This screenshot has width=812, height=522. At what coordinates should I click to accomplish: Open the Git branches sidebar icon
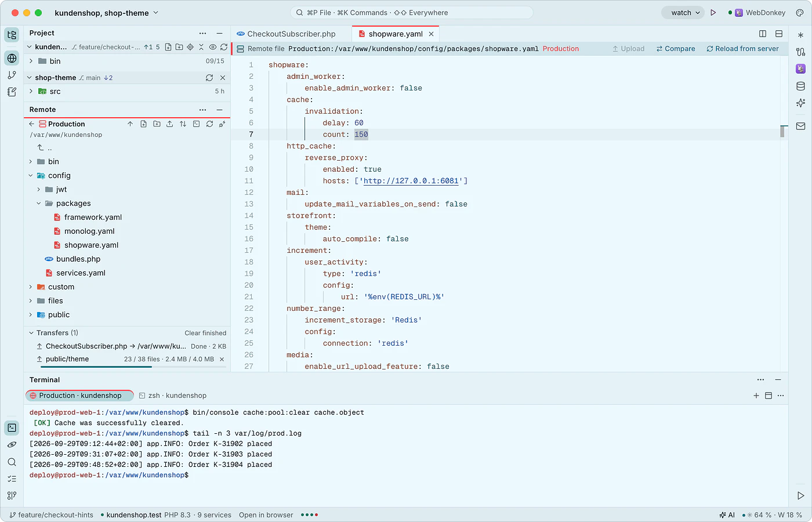pyautogui.click(x=12, y=75)
